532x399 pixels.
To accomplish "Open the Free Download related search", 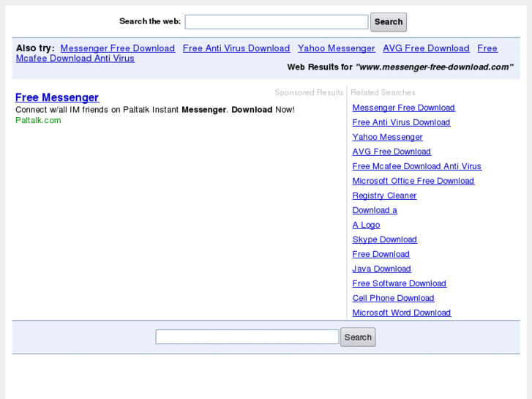I will click(381, 254).
